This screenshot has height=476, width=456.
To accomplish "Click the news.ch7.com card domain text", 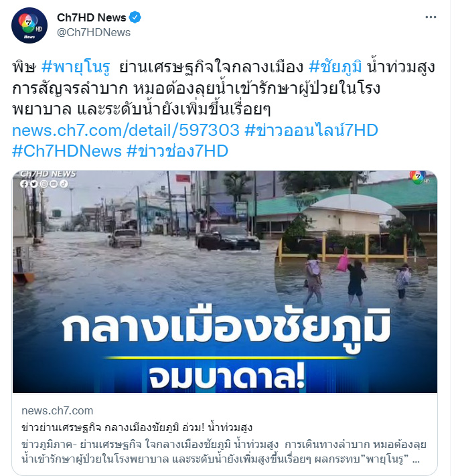I will click(x=57, y=411).
